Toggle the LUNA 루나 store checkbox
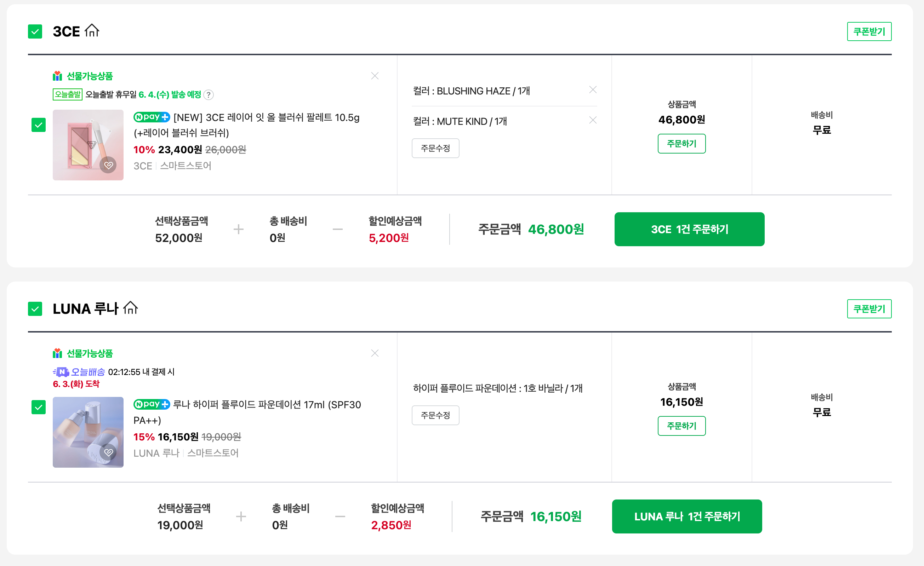This screenshot has height=566, width=924. (x=35, y=309)
